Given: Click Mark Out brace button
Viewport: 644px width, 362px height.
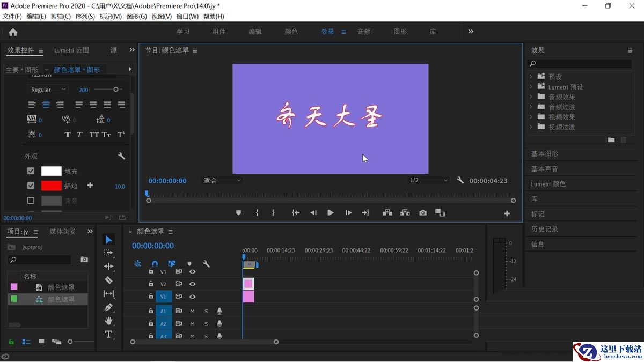Looking at the screenshot, I should pos(273,213).
